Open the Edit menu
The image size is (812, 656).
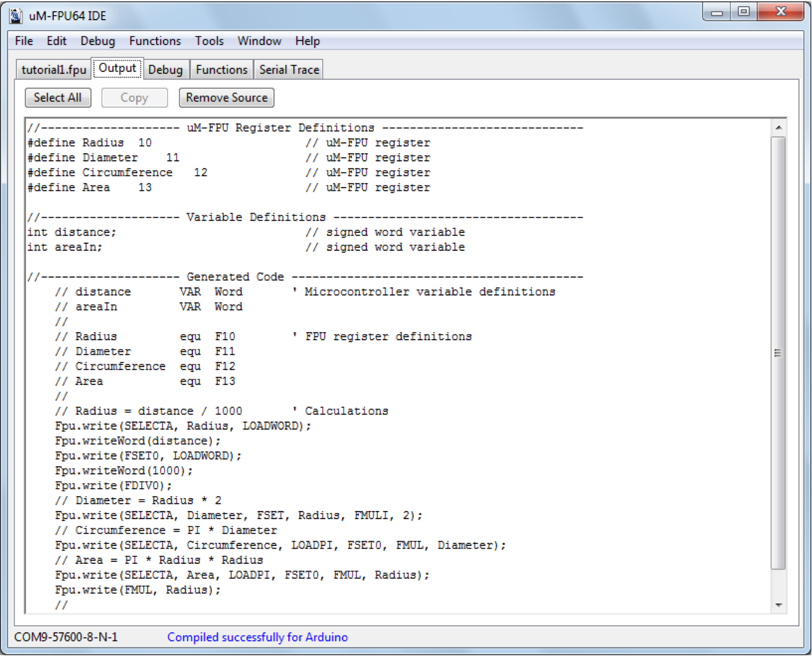pos(56,41)
